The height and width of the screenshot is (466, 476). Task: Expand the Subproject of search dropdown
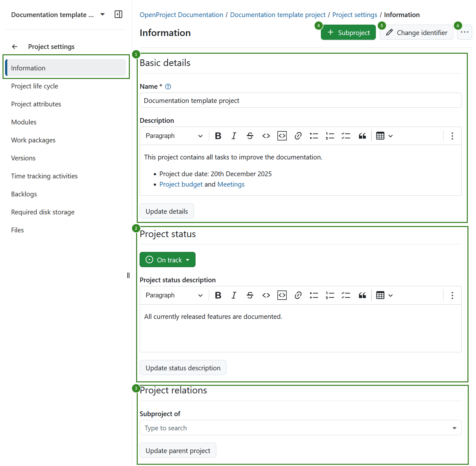click(x=454, y=428)
